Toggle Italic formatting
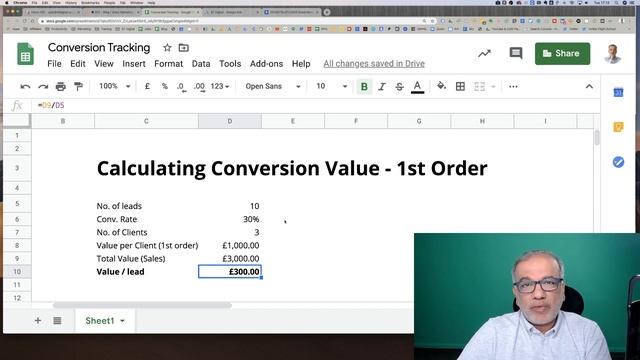This screenshot has width=640, height=360. (x=382, y=87)
